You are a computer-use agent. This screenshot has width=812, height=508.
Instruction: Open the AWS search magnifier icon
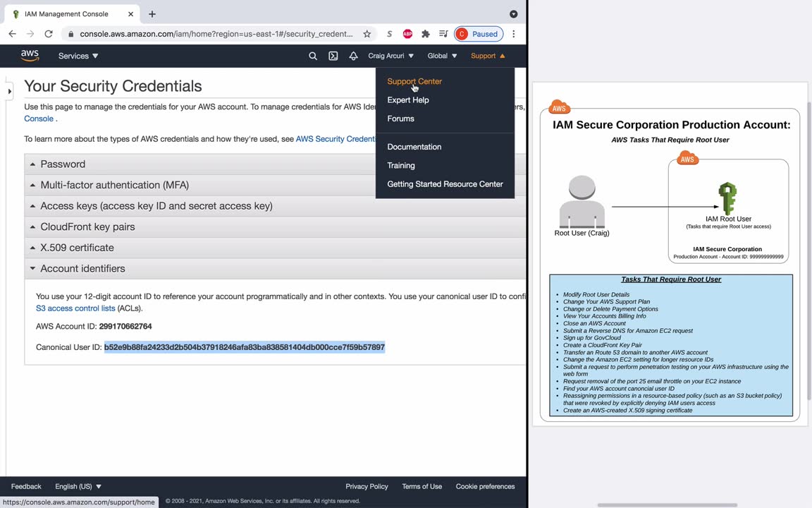tap(313, 56)
